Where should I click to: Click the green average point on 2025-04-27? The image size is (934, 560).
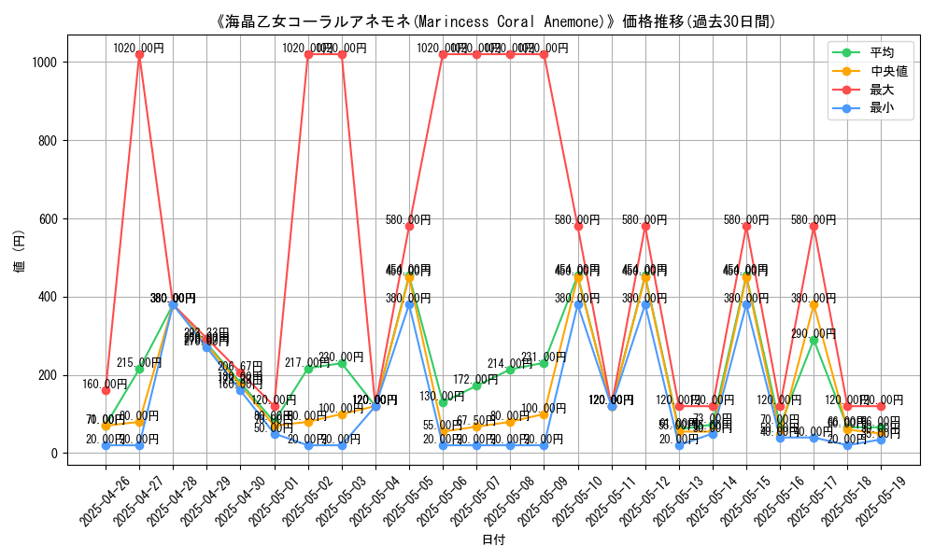pyautogui.click(x=139, y=370)
